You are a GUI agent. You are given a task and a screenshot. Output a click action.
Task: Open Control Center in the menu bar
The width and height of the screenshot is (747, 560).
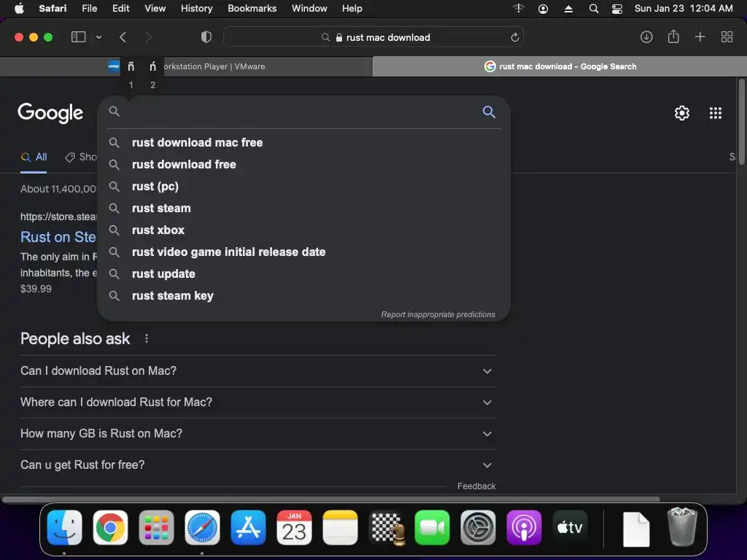coord(617,9)
